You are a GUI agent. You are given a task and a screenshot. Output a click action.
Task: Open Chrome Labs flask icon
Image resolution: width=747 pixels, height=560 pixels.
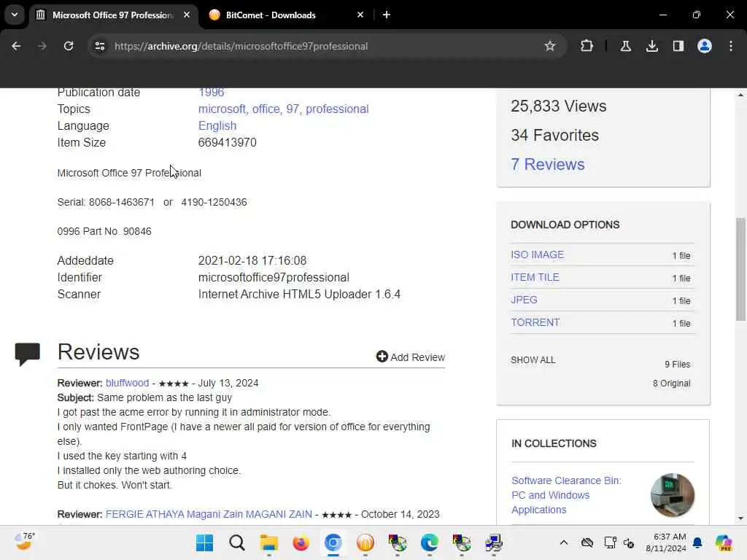click(x=625, y=46)
